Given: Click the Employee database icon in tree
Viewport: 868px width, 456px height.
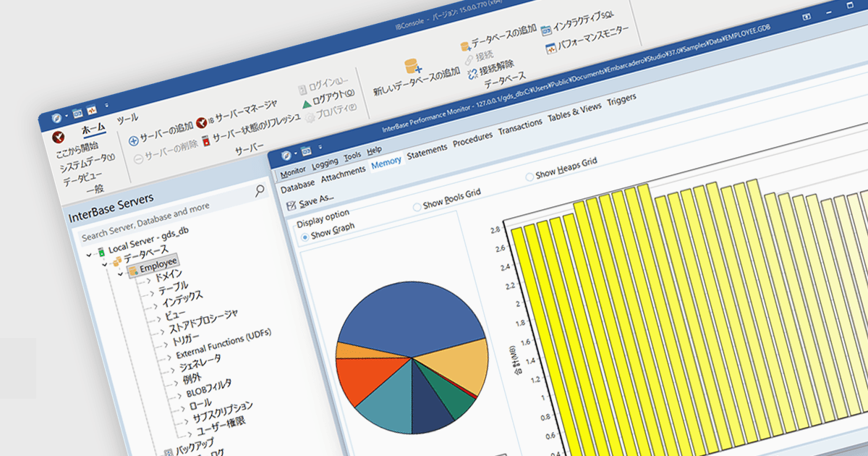Looking at the screenshot, I should coord(133,271).
